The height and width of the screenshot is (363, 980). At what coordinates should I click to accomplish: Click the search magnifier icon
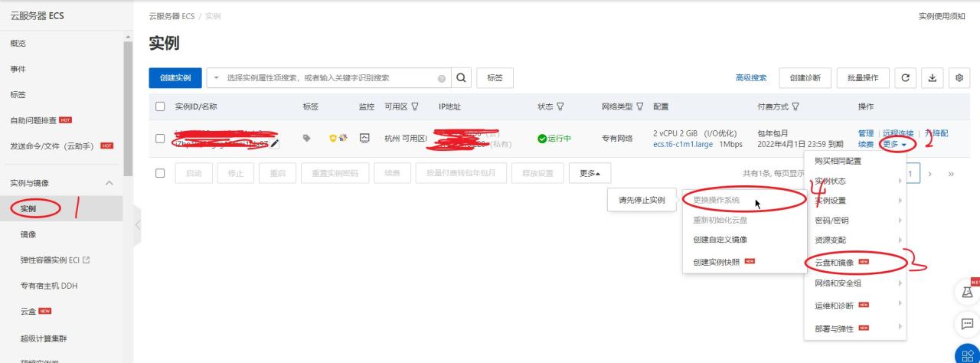pos(462,78)
